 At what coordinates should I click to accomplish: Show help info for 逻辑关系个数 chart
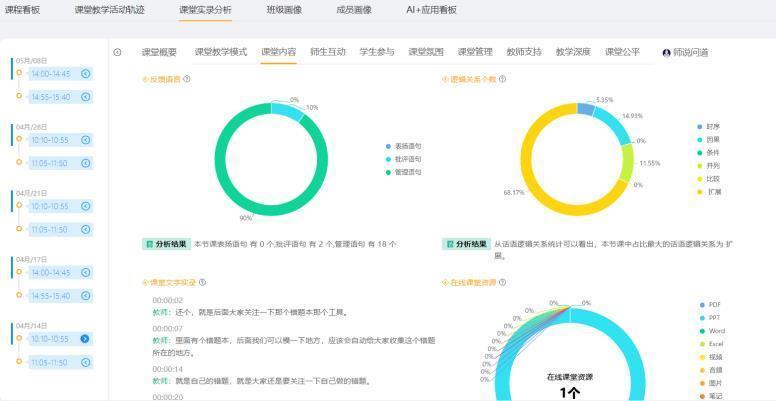pos(502,79)
